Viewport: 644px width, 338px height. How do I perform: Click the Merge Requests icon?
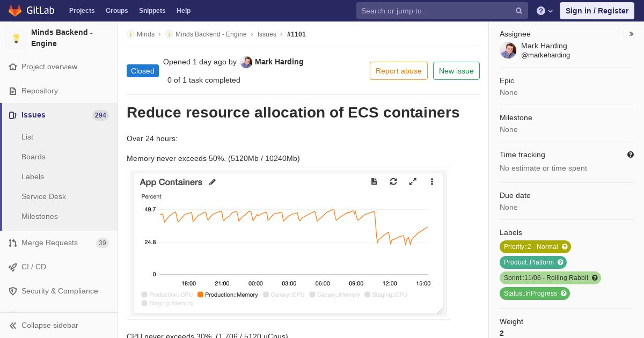(13, 243)
